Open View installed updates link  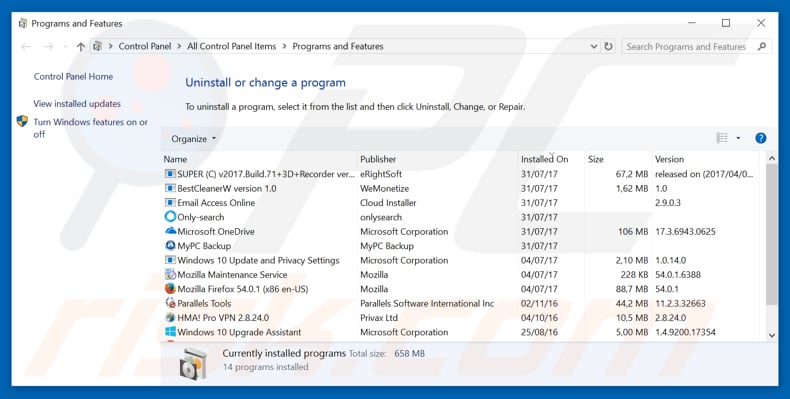coord(77,104)
